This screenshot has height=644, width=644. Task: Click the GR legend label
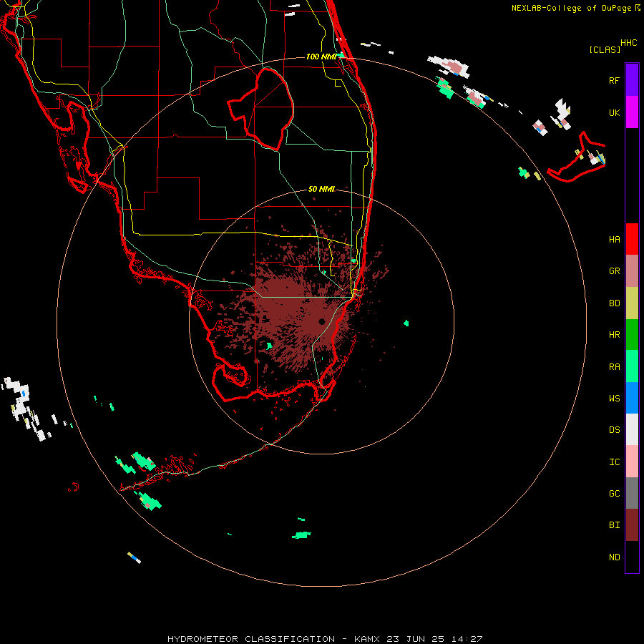coord(614,271)
